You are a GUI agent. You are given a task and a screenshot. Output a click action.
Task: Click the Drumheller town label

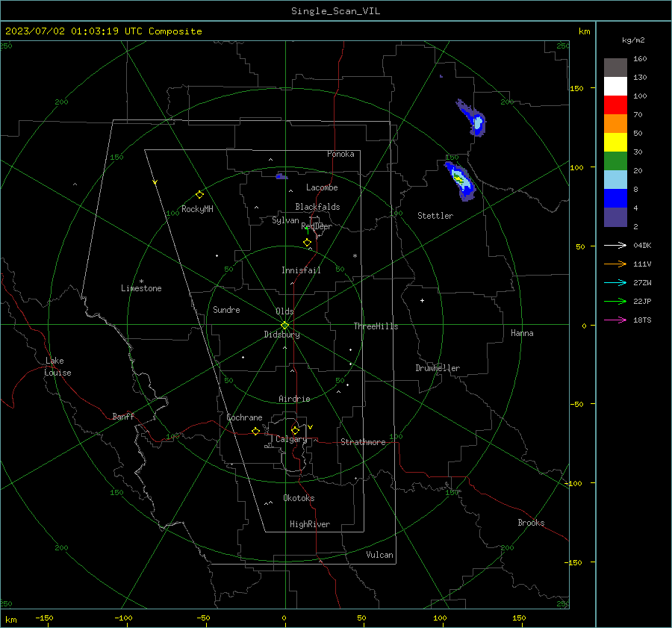[438, 368]
